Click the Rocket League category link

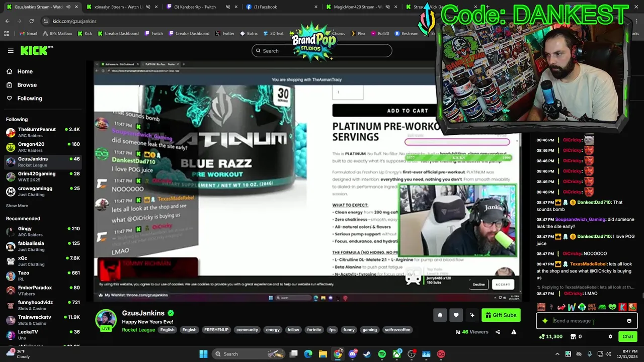tap(138, 330)
